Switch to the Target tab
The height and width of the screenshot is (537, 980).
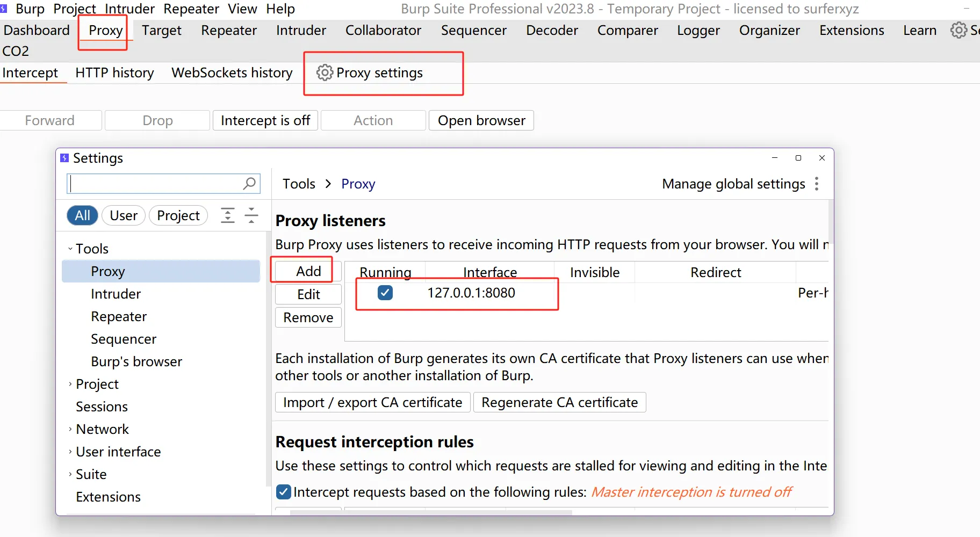pos(162,30)
